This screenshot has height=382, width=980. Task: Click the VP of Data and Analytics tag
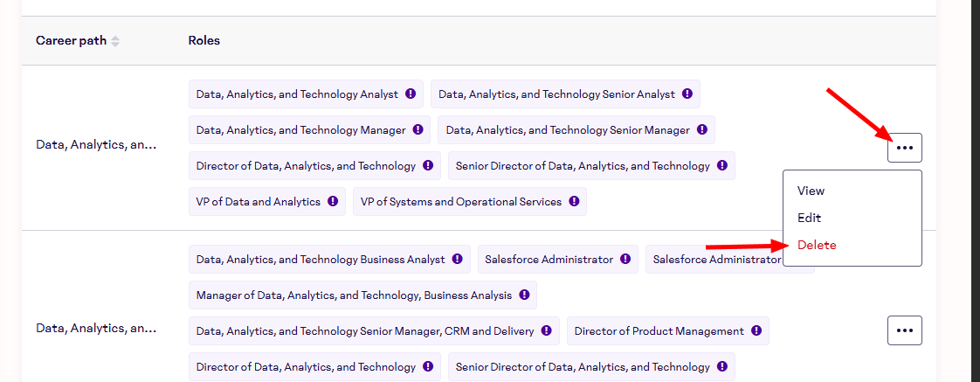(x=259, y=202)
